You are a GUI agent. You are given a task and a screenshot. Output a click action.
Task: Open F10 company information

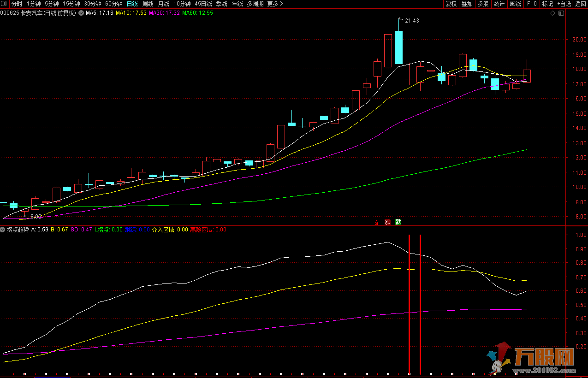point(532,4)
